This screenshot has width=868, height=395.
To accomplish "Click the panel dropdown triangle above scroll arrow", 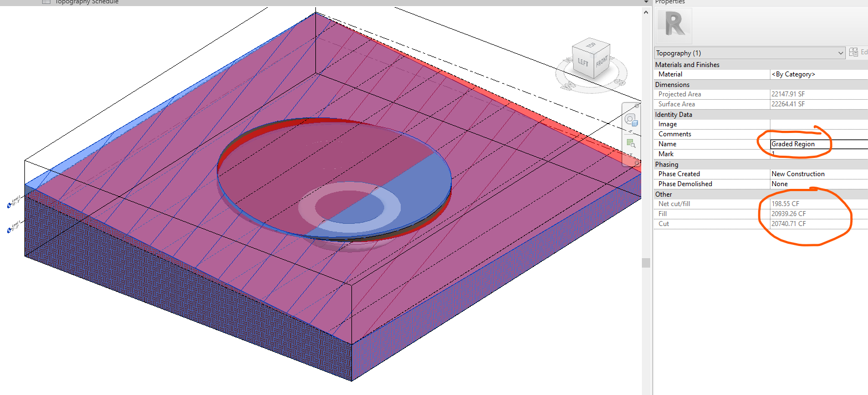I will 646,2.
